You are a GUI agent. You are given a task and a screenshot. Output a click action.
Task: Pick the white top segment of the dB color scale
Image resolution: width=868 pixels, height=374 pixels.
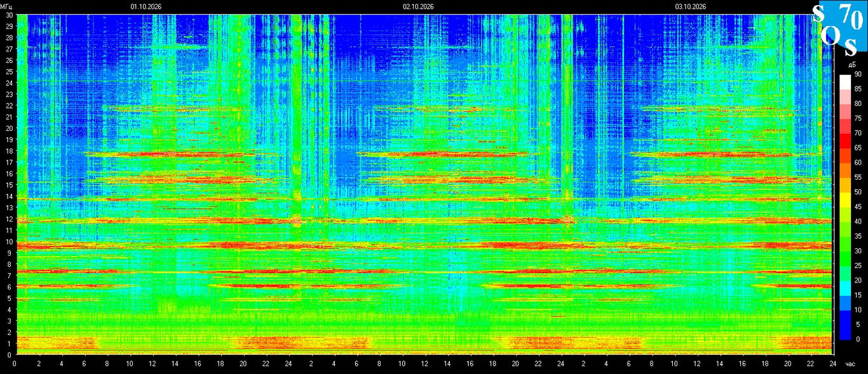[x=845, y=82]
